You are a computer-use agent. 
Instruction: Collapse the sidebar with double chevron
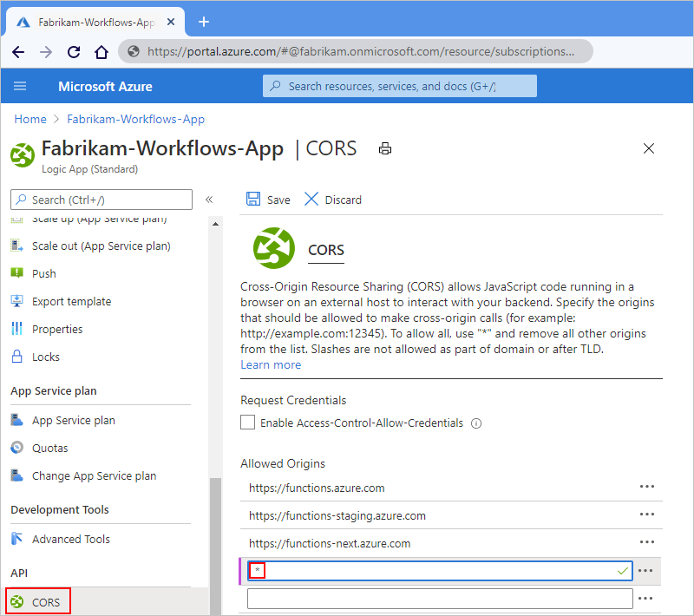pos(209,200)
